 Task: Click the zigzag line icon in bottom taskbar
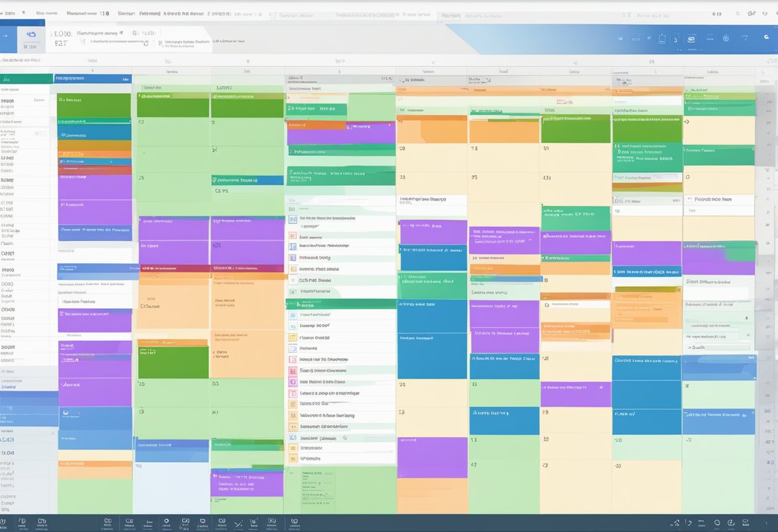[x=238, y=523]
